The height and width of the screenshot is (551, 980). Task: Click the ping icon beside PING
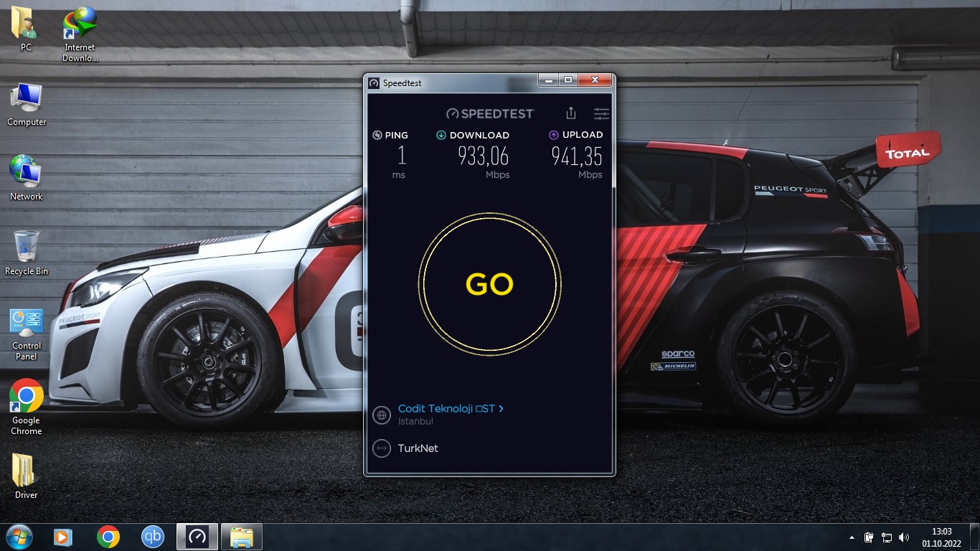pyautogui.click(x=377, y=135)
